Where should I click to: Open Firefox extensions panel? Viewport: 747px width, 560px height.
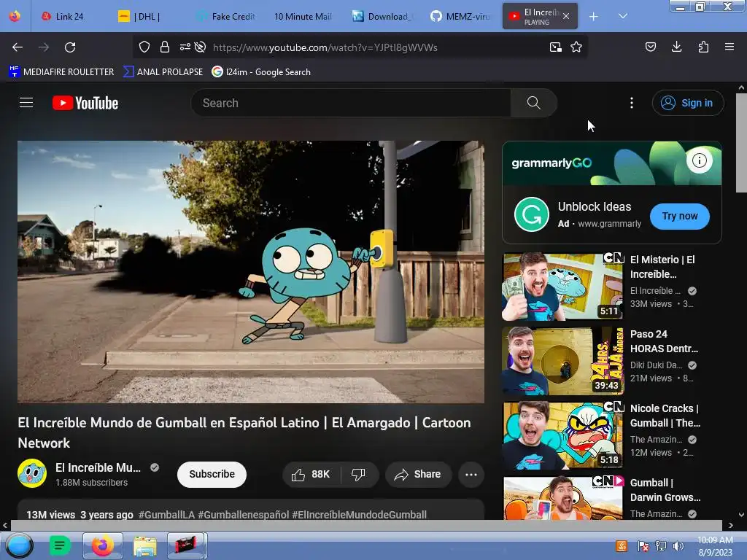[x=703, y=47]
